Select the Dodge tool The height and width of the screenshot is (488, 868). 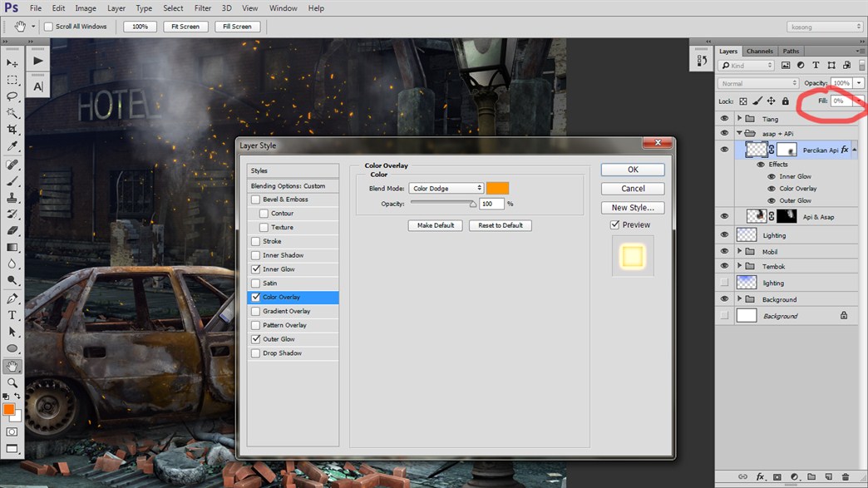click(12, 280)
